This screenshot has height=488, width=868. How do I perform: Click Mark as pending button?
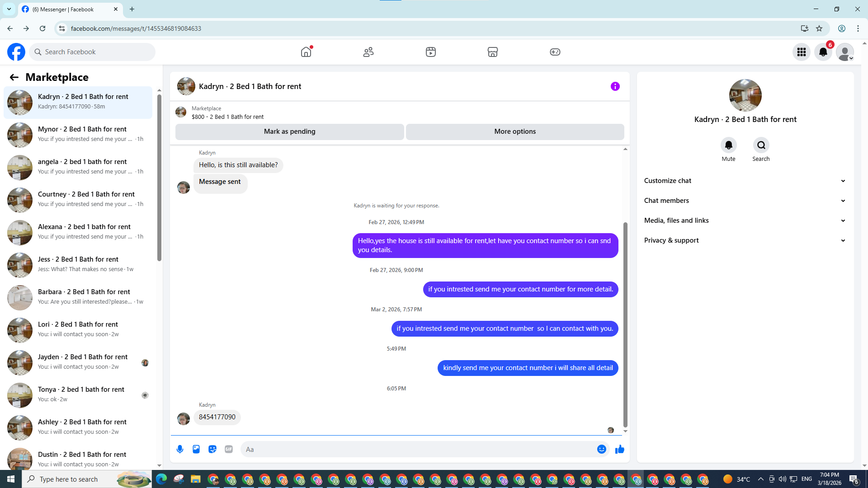tap(289, 131)
